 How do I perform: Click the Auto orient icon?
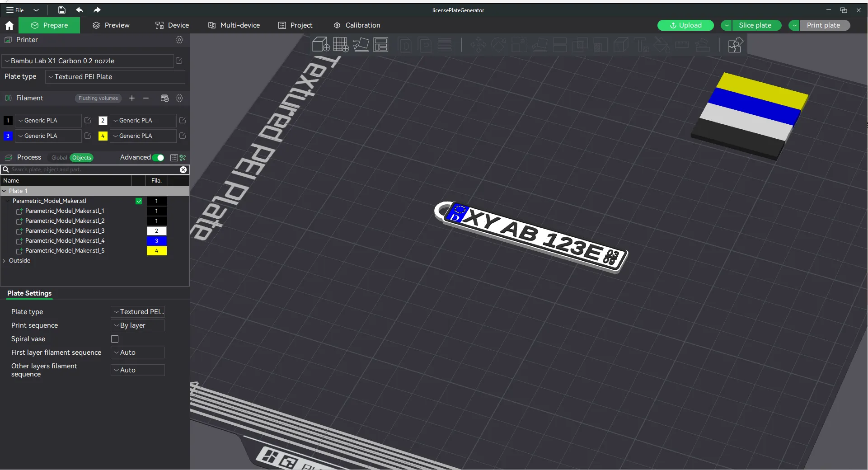[x=361, y=45]
